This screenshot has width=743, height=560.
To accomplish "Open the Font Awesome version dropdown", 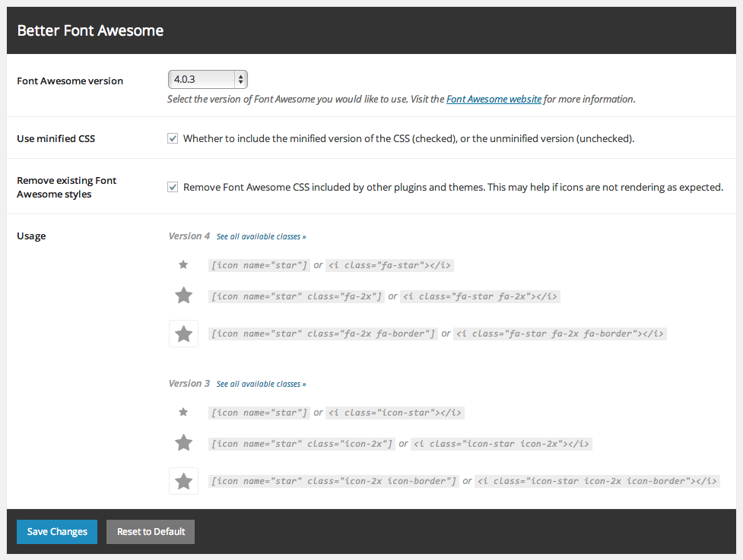I will [208, 79].
